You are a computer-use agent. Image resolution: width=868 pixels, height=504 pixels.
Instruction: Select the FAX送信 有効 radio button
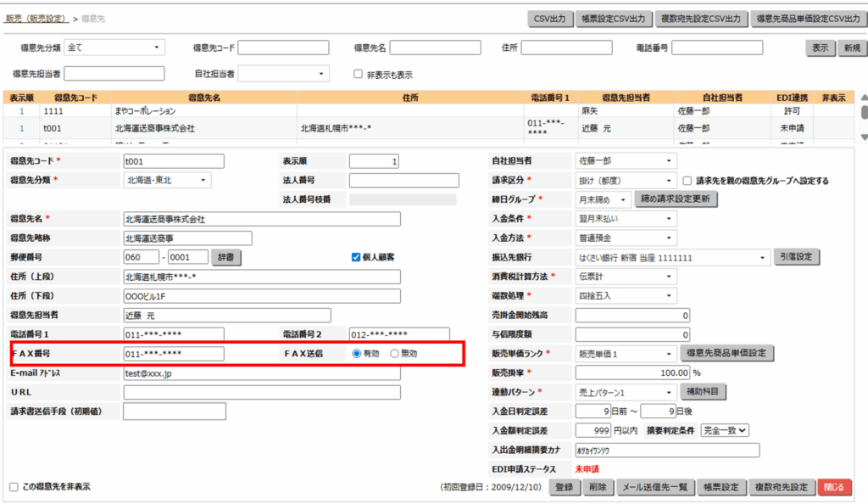pyautogui.click(x=357, y=354)
